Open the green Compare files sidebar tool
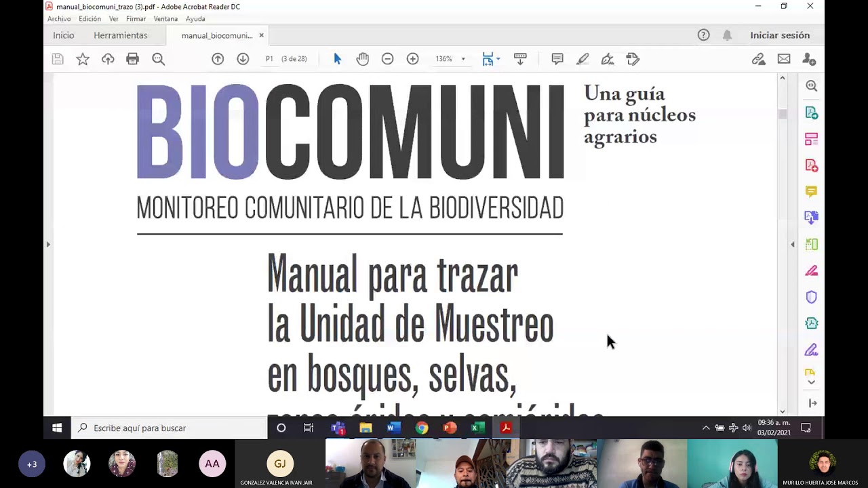The height and width of the screenshot is (488, 868). coord(811,244)
